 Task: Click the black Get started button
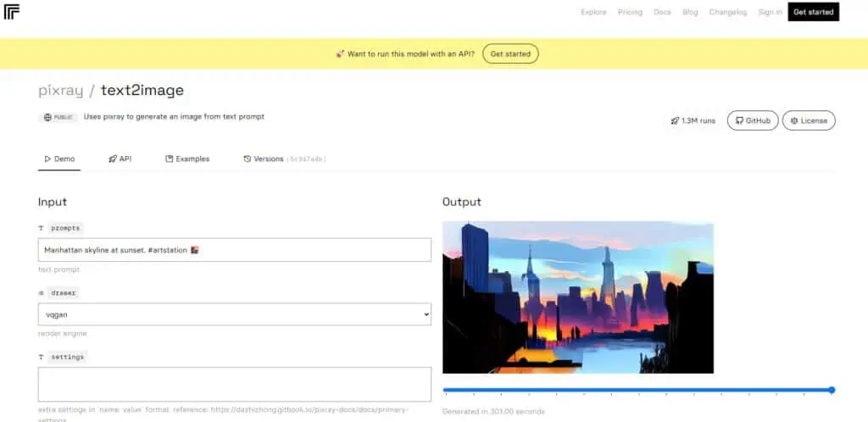[813, 12]
